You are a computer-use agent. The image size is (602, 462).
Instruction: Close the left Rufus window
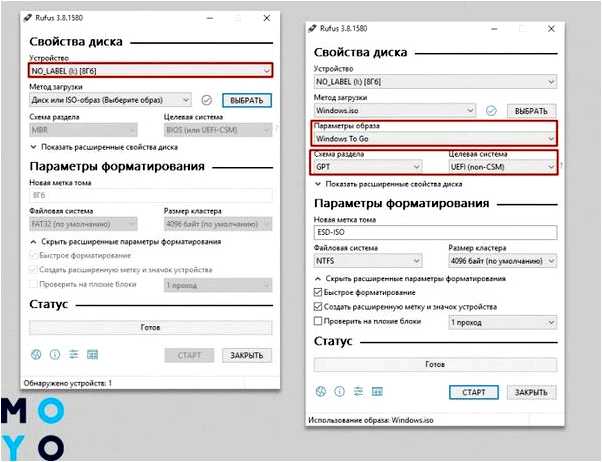[267, 18]
